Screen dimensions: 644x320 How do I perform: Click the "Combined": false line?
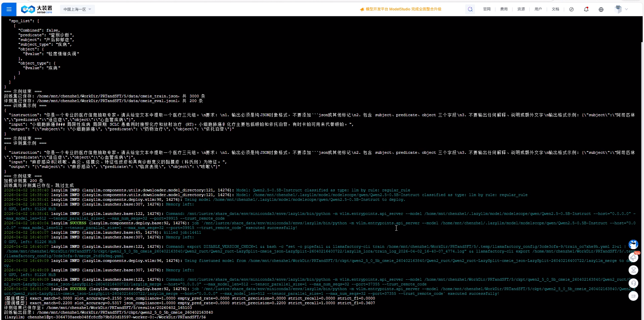tap(39, 30)
